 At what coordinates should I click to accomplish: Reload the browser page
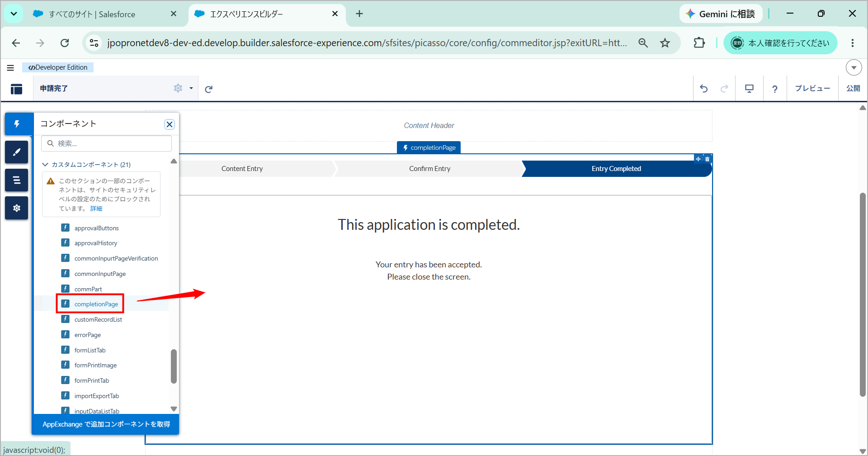click(65, 43)
